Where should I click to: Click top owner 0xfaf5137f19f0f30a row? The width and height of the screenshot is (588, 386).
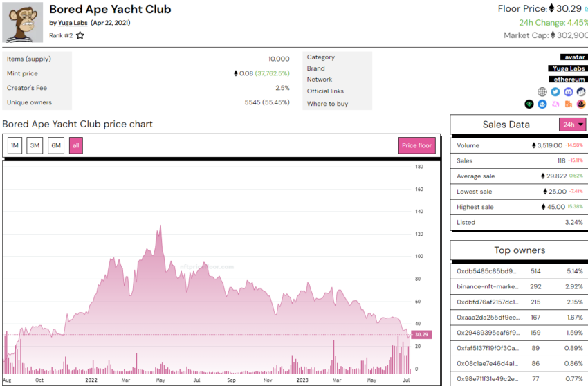(520, 348)
